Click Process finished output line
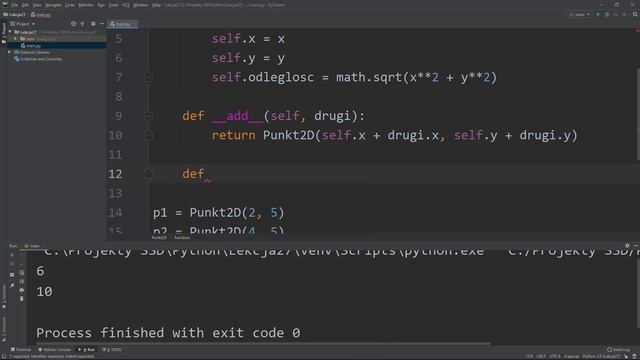The image size is (640, 360). tap(168, 333)
